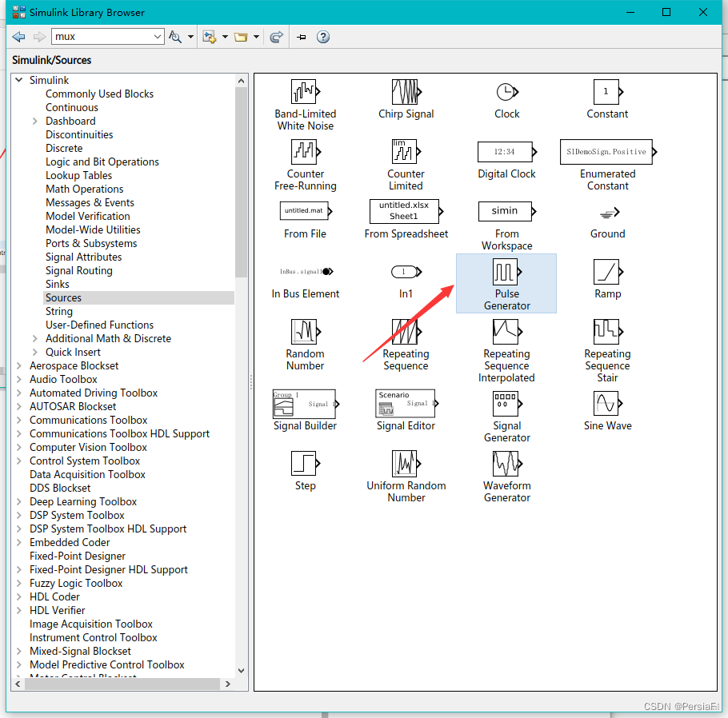Open the Continuous library

[71, 107]
